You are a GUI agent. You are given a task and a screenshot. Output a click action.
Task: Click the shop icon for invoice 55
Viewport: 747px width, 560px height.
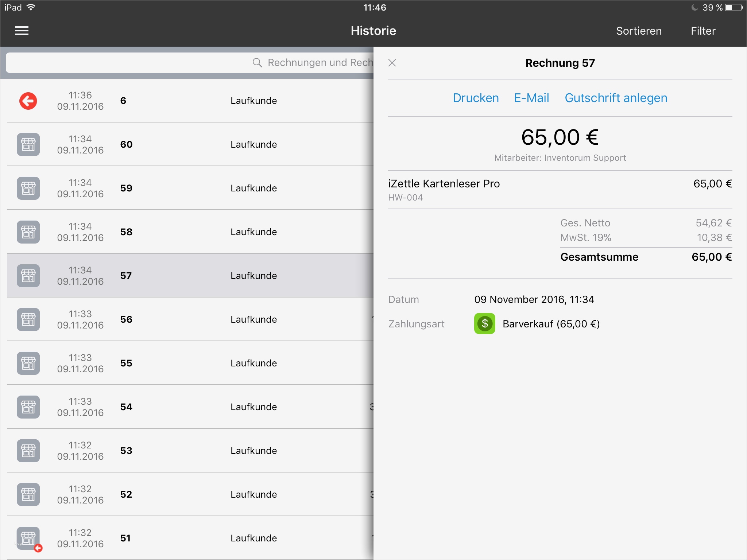pyautogui.click(x=28, y=363)
